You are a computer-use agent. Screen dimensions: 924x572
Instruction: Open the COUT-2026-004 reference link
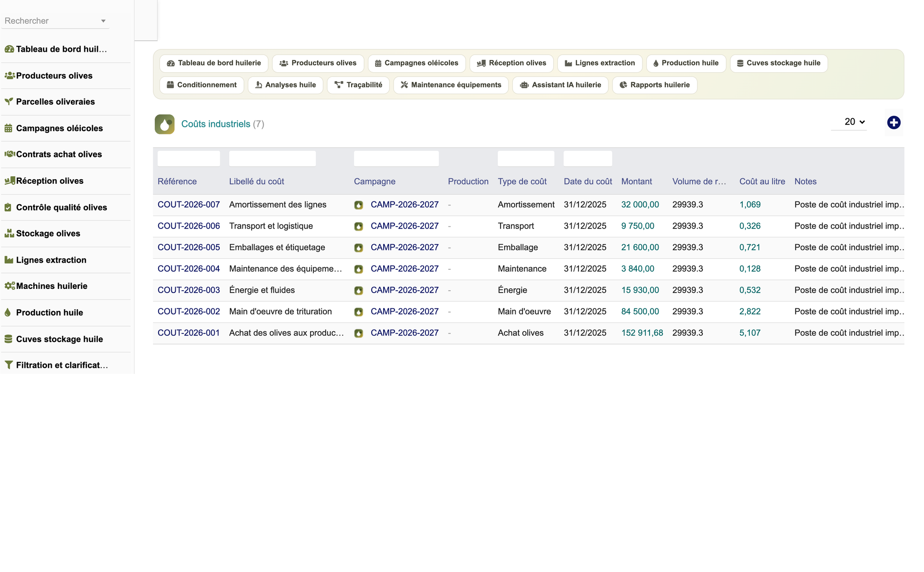coord(189,269)
